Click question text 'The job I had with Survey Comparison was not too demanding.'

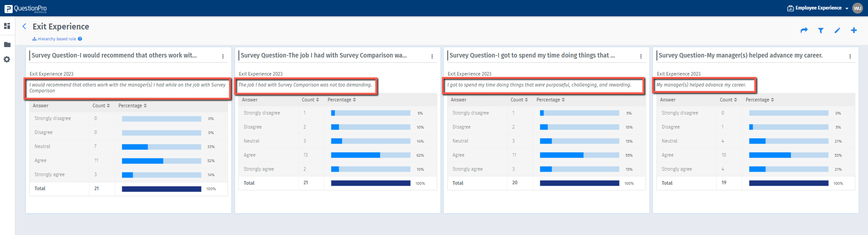pyautogui.click(x=305, y=85)
